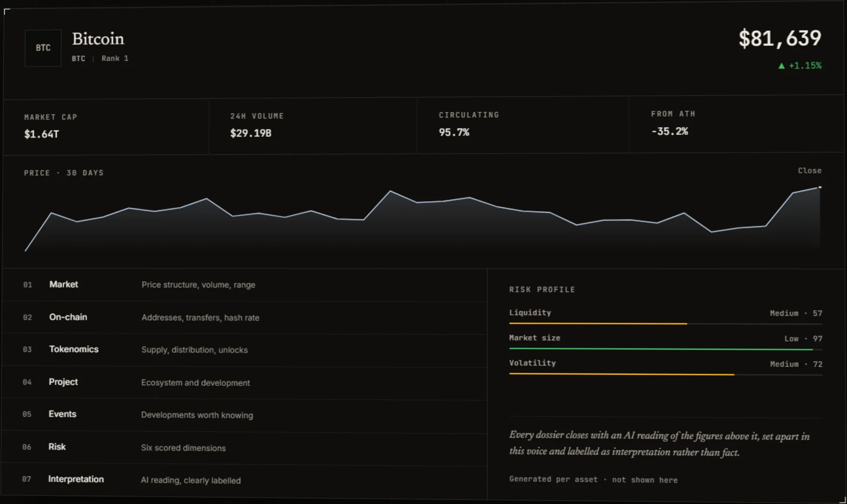Screen dimensions: 847x504
Task: Click 'Addresses, transfers, hash rate' description
Action: click(200, 318)
